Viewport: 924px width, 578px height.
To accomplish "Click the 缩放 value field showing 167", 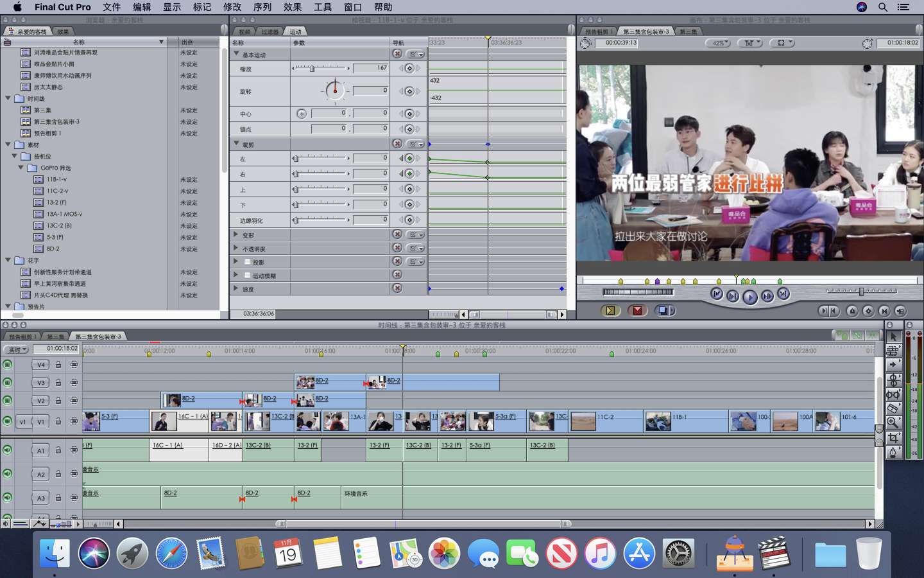I will [371, 68].
